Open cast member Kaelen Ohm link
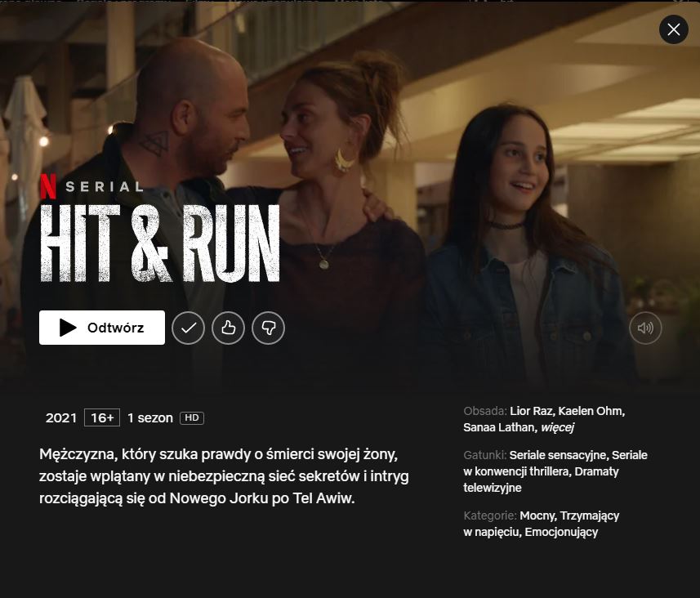 click(591, 411)
